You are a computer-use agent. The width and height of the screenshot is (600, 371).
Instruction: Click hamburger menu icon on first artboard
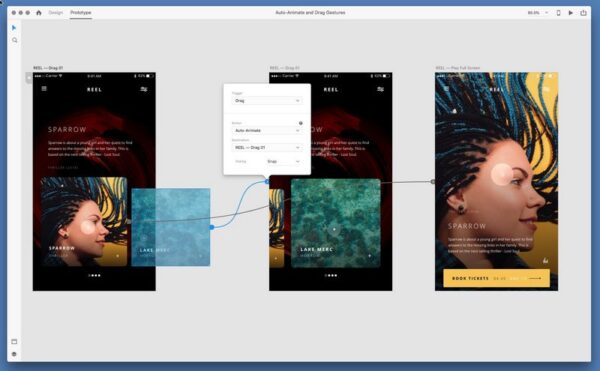click(x=44, y=89)
